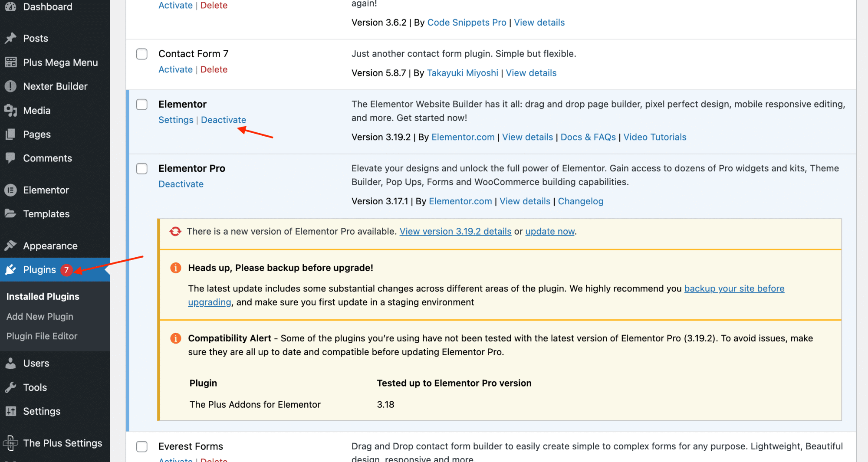Open Tools via the wrench icon
Screen dimensions: 868x462
click(x=11, y=387)
